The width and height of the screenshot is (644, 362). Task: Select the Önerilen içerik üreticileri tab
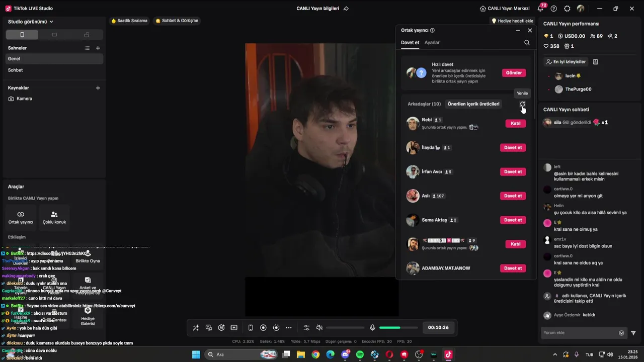[473, 104]
